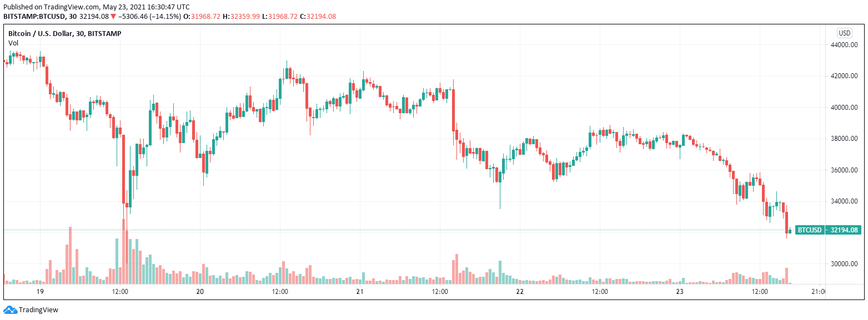Select the date 23 on time axis
Image resolution: width=868 pixels, height=320 pixels.
pos(680,292)
